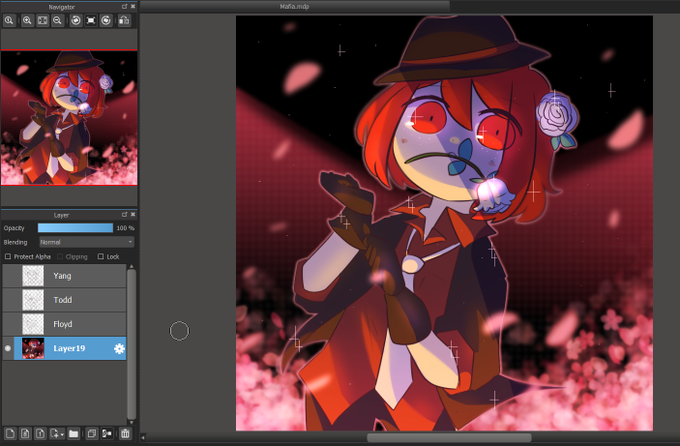Create a new layer folder
The width and height of the screenshot is (680, 446).
[74, 433]
